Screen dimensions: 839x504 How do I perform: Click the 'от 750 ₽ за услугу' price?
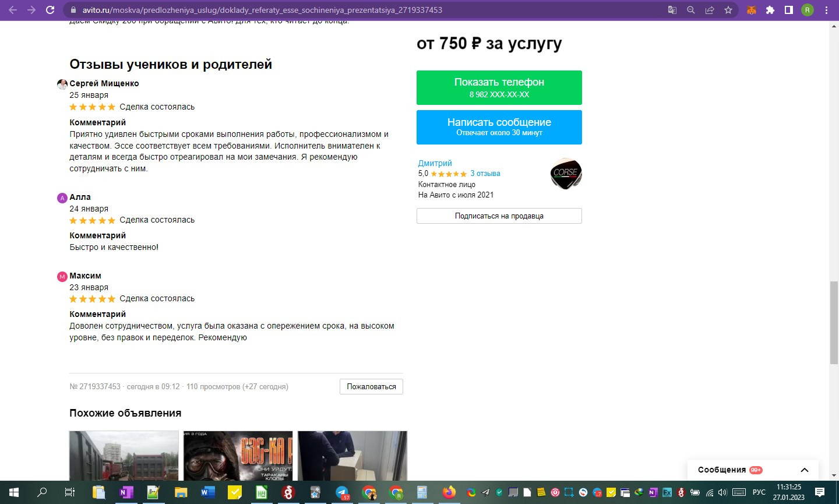tap(489, 44)
